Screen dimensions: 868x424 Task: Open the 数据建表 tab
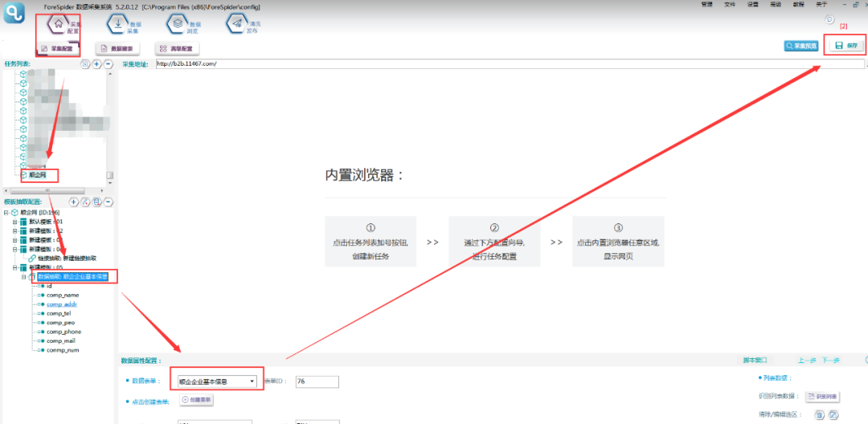[x=117, y=49]
